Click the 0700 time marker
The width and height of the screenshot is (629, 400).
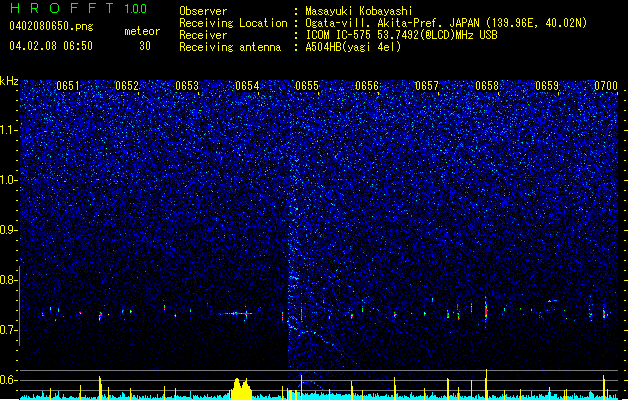(x=606, y=85)
